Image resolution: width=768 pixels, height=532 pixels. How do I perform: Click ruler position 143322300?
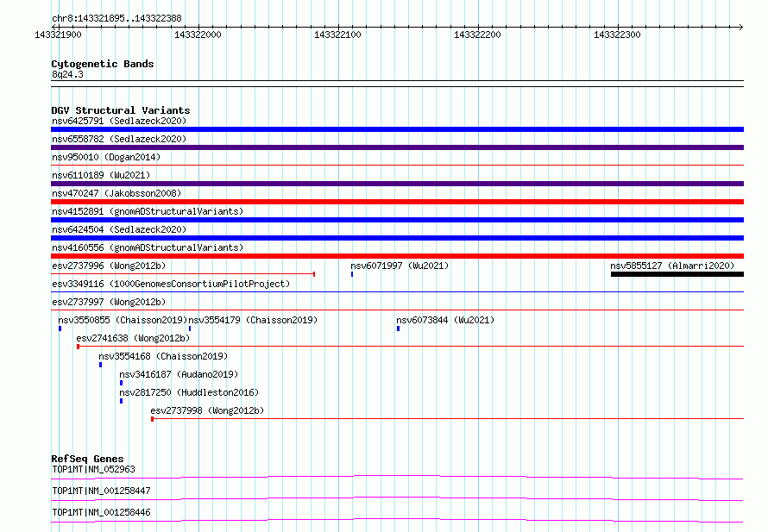tap(617, 34)
